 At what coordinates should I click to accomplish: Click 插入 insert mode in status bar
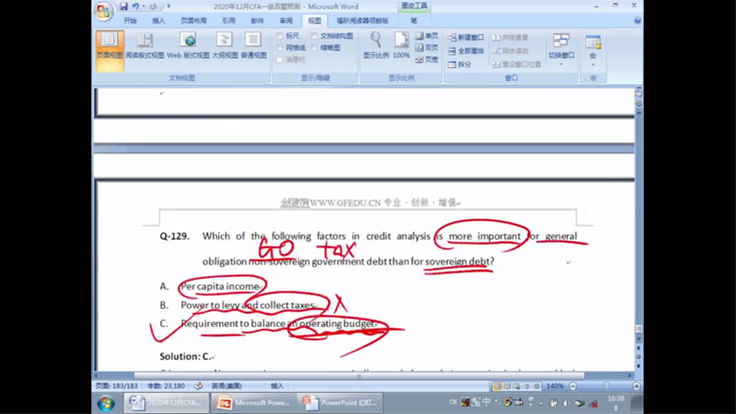(277, 386)
